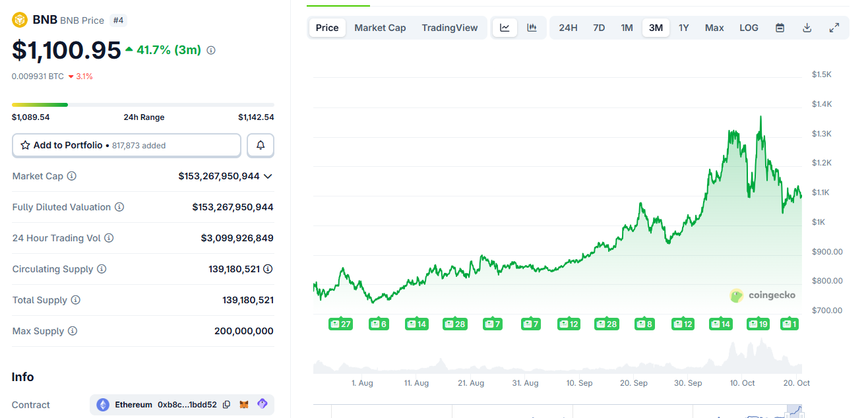
Task: Enable the LOG scale toggle
Action: click(x=749, y=27)
